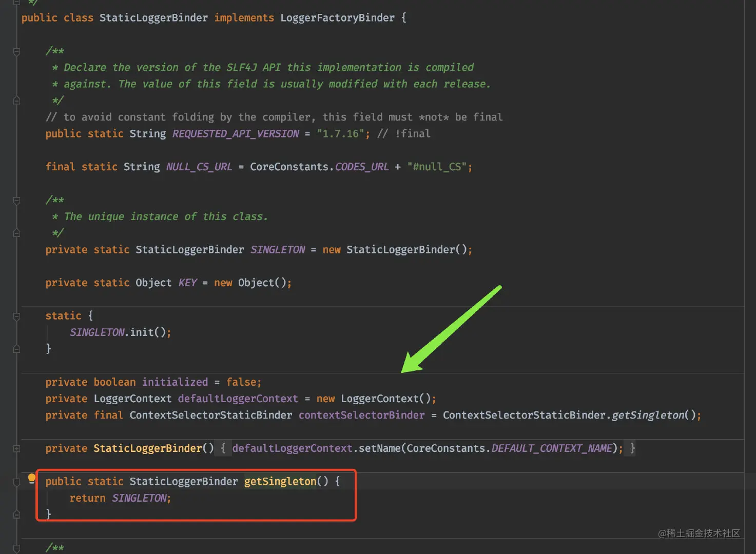
Task: Click the KEY field name
Action: pyautogui.click(x=187, y=283)
